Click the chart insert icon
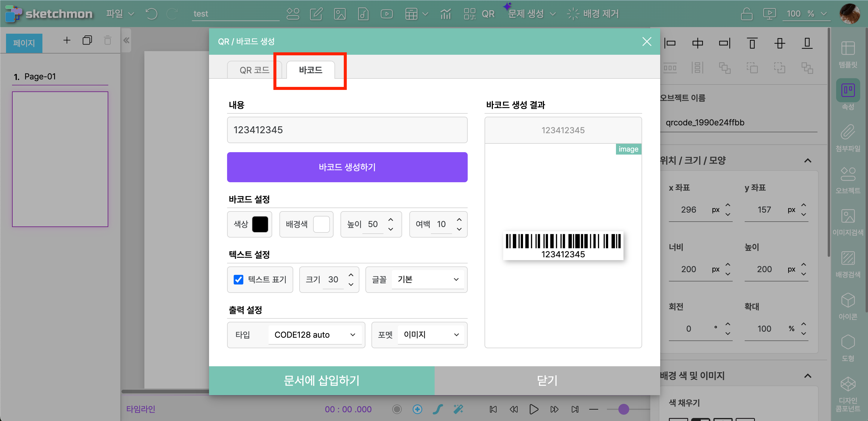 coord(445,14)
